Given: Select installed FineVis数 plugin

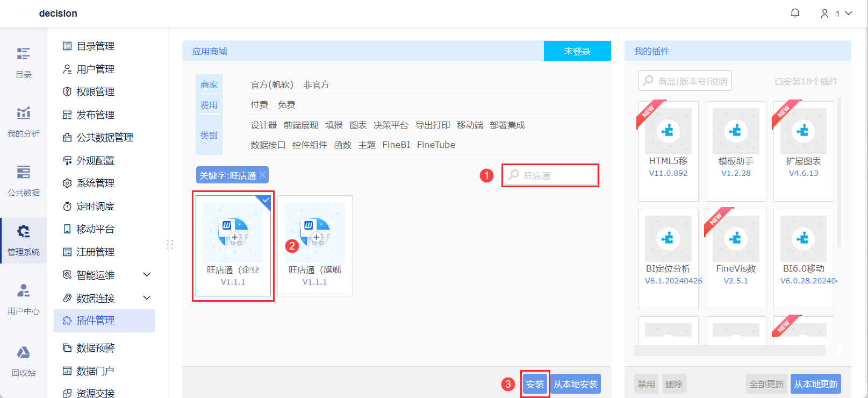Looking at the screenshot, I should 736,259.
